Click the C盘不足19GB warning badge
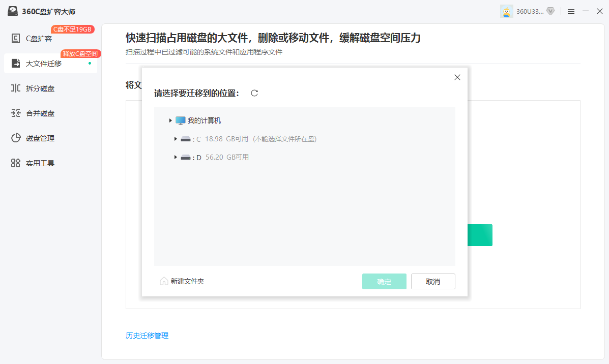The image size is (609, 364). point(73,29)
